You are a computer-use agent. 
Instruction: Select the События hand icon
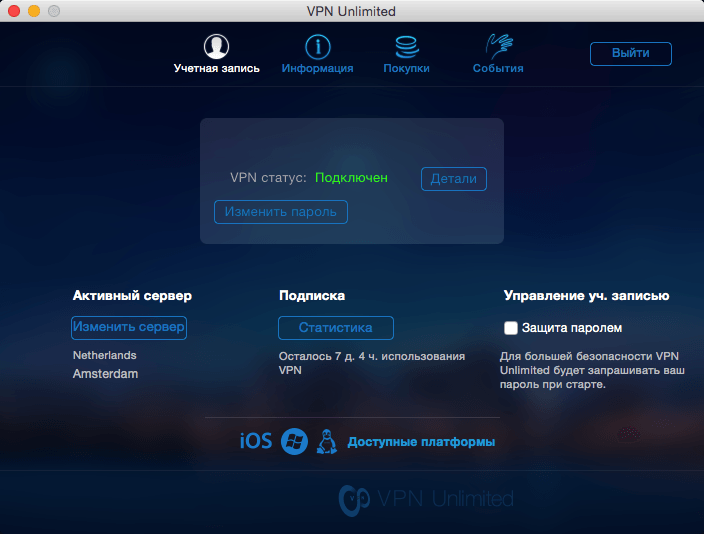(x=499, y=46)
